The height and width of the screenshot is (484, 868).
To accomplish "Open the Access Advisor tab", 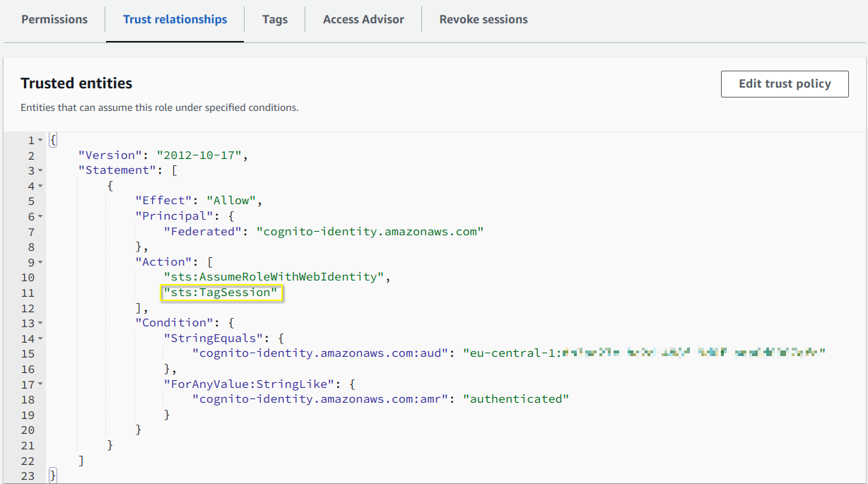I will pos(363,19).
